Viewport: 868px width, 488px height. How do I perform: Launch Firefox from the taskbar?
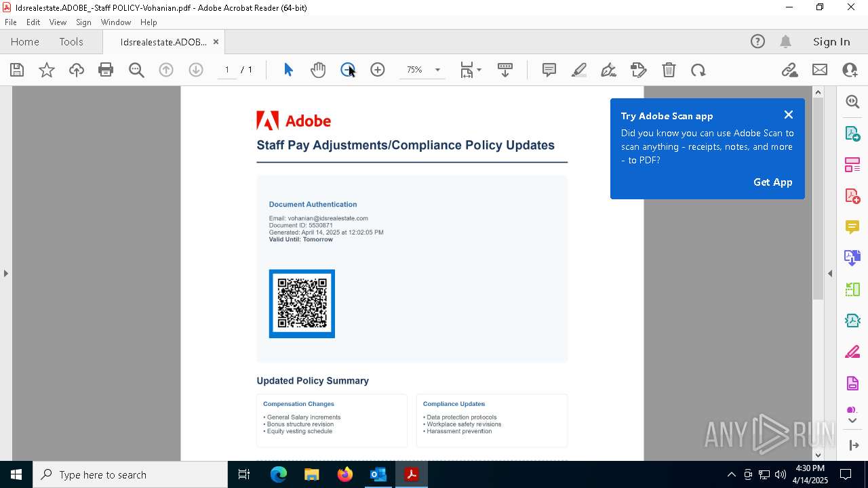[x=345, y=474]
